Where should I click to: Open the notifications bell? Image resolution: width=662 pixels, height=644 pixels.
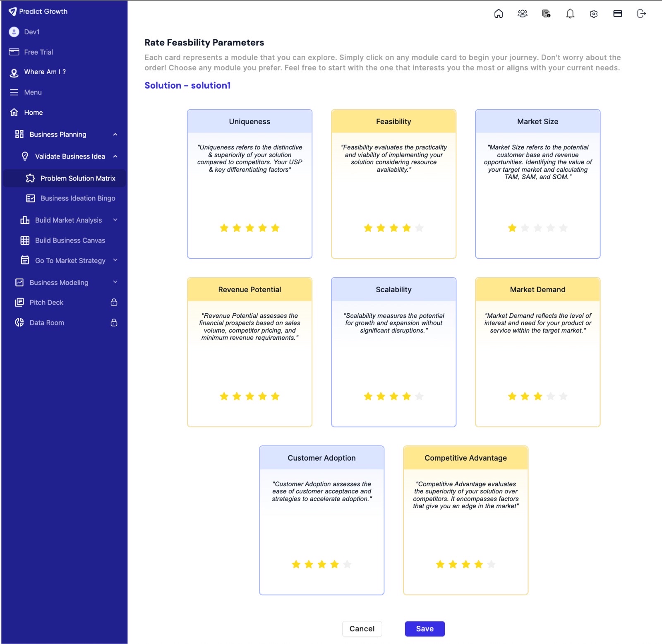[x=570, y=14]
